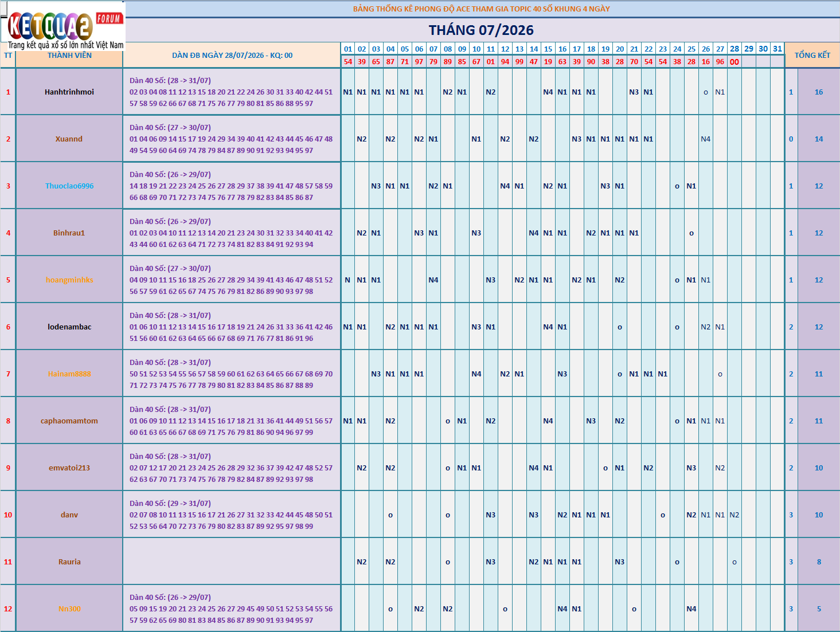Select 'Dàn 40 Số: (26 -> 29/07)' in Nn300 row

(x=170, y=597)
